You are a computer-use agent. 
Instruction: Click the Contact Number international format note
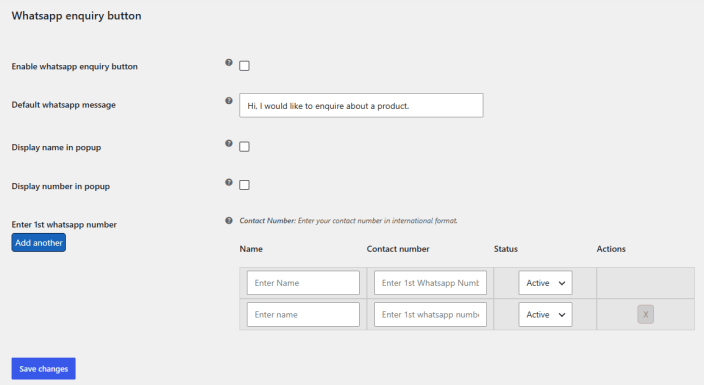pos(348,221)
